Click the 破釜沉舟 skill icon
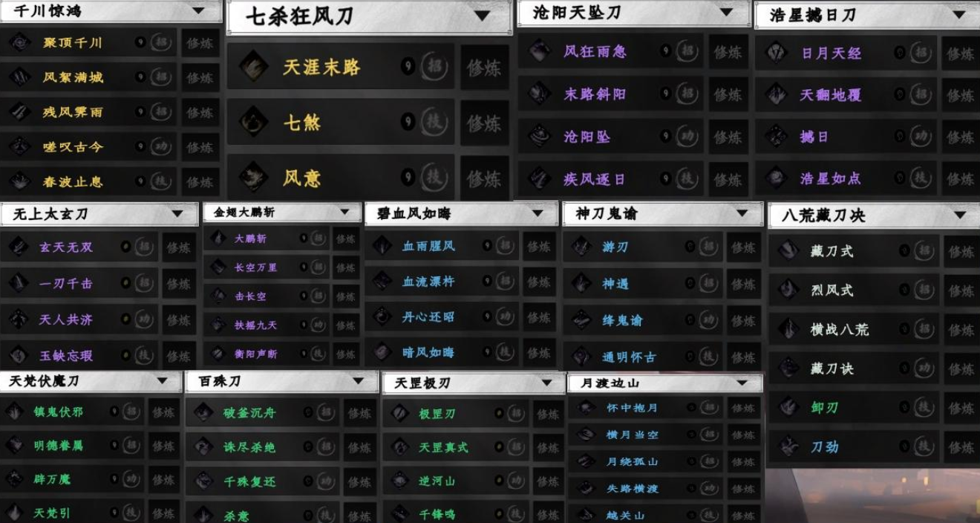Viewport: 980px width, 523px height. [204, 412]
